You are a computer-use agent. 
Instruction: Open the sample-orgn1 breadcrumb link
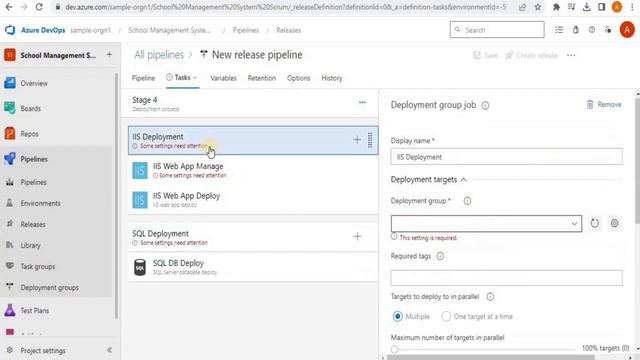pyautogui.click(x=90, y=30)
